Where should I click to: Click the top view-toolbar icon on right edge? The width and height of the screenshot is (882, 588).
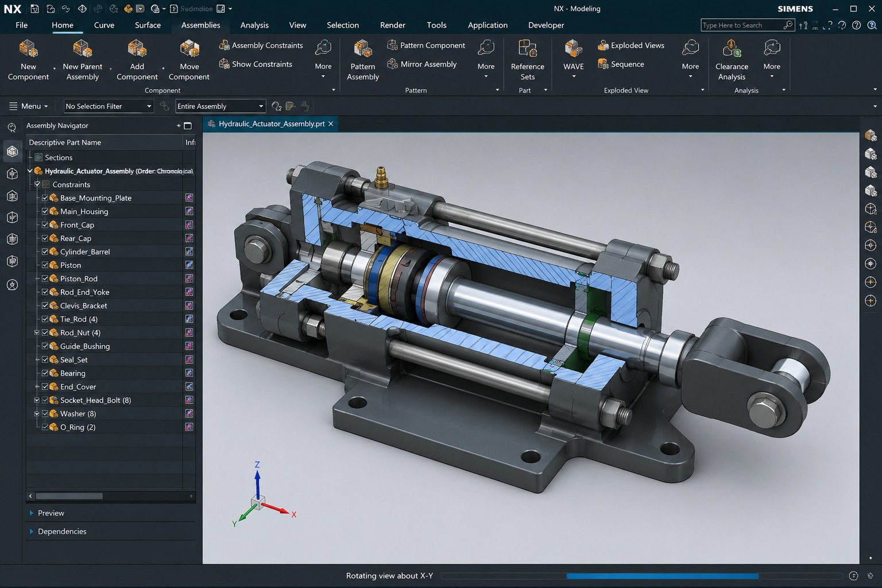pyautogui.click(x=871, y=135)
